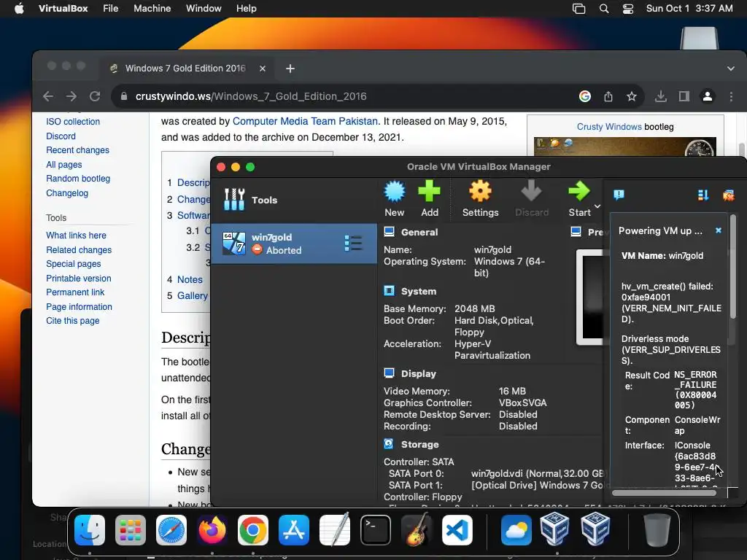
Task: Select the Windows 7 Gold Edition 2016 tab
Action: pos(185,68)
